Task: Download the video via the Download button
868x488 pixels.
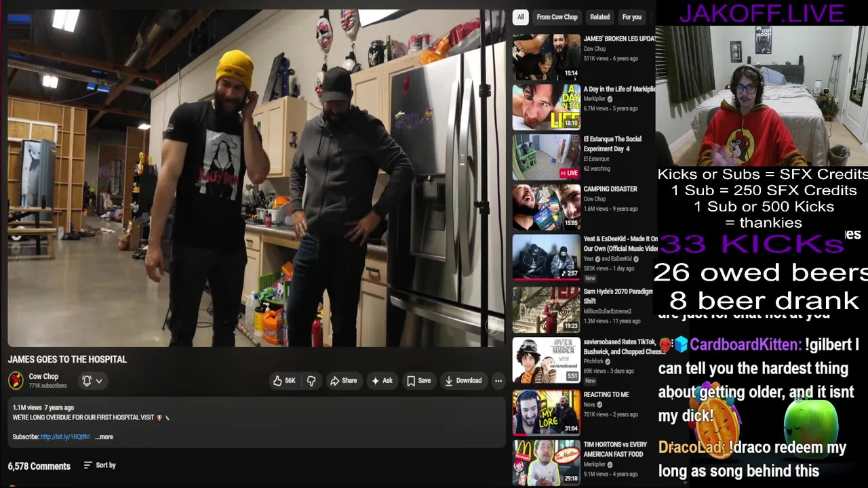Action: (x=463, y=381)
